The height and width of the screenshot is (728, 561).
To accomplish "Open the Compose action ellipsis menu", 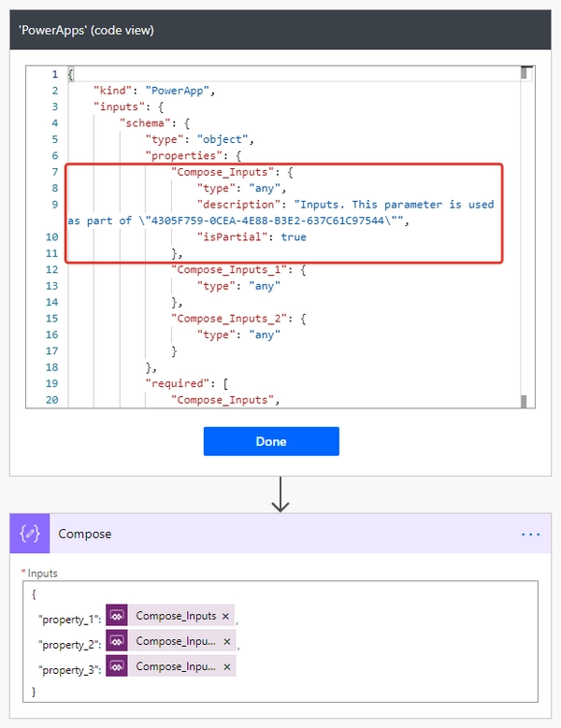I will click(530, 534).
